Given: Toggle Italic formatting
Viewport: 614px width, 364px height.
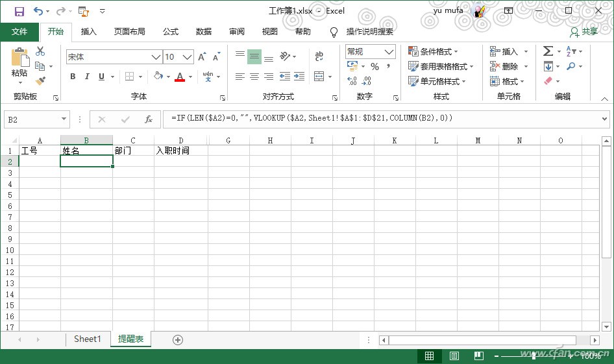Looking at the screenshot, I should (x=87, y=77).
